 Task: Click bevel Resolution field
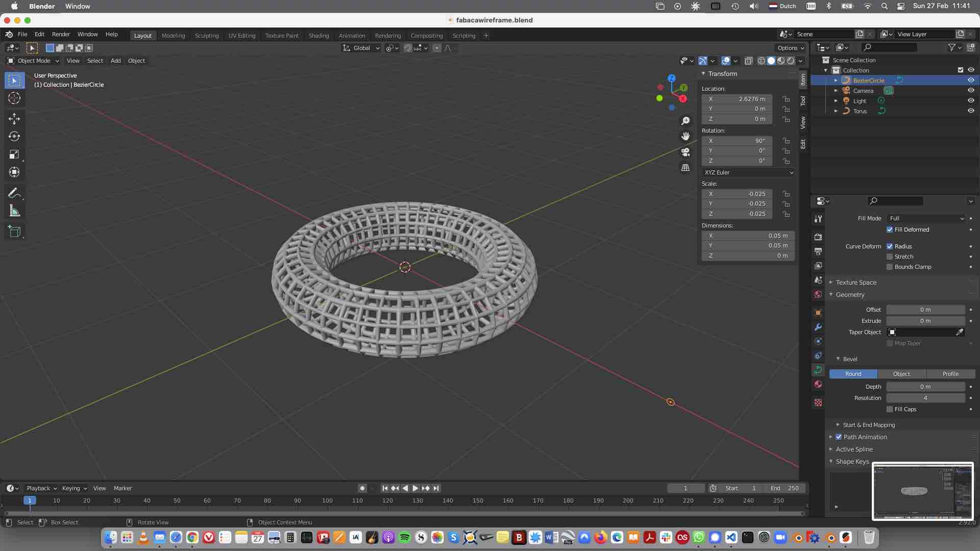[925, 398]
